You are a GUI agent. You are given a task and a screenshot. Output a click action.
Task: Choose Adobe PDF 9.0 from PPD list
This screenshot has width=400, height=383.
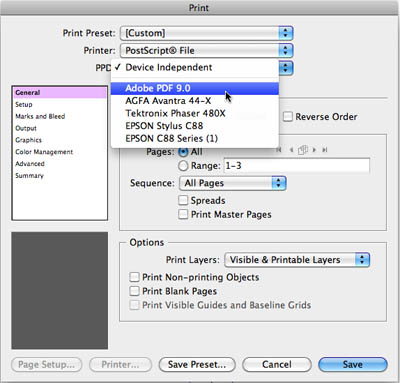(195, 88)
